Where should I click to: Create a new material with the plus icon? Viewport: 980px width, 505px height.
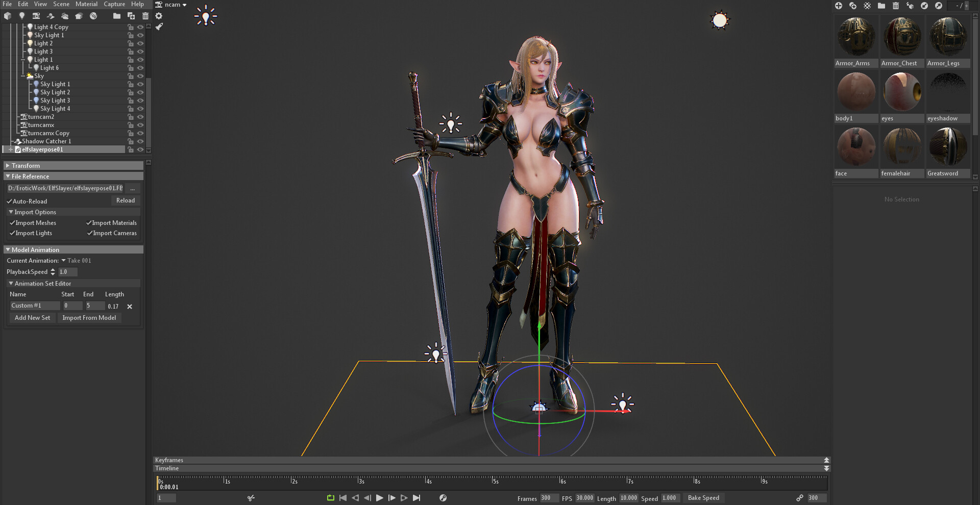tap(838, 6)
